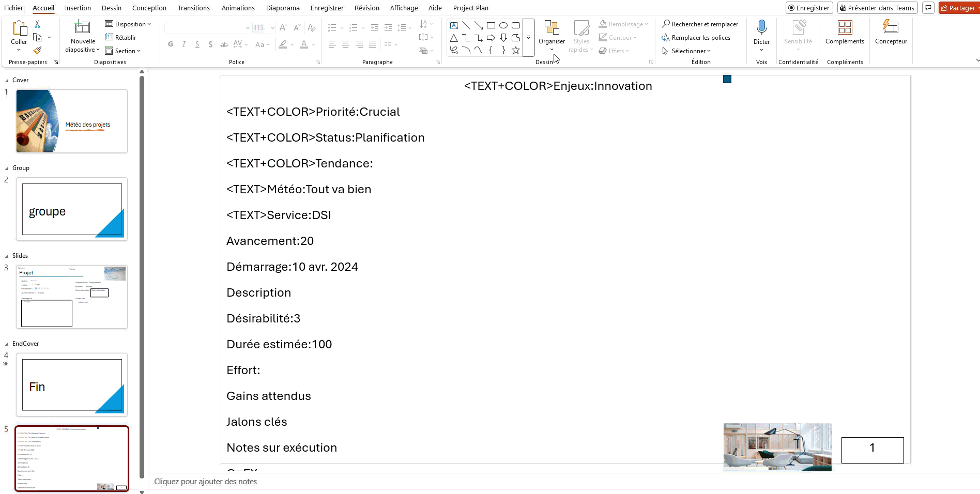Collapse the EndCover section header
980x494 pixels.
(x=7, y=344)
